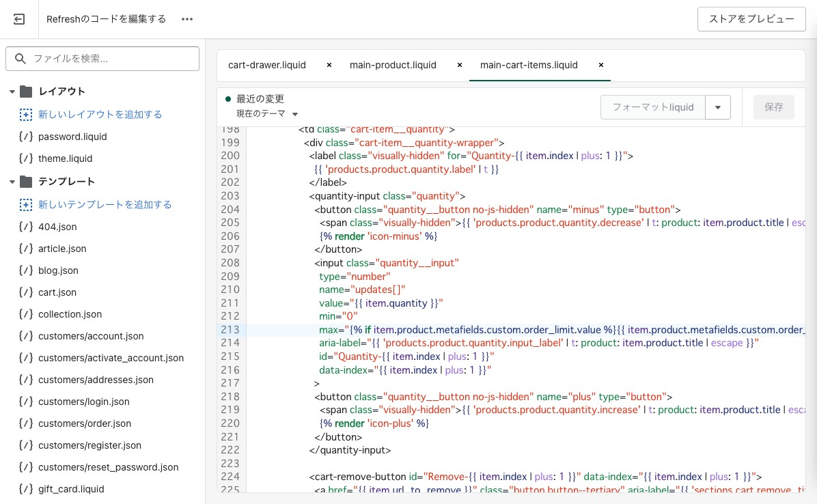The image size is (817, 504).
Task: Close the cart-drawer.liquid tab
Action: point(329,65)
